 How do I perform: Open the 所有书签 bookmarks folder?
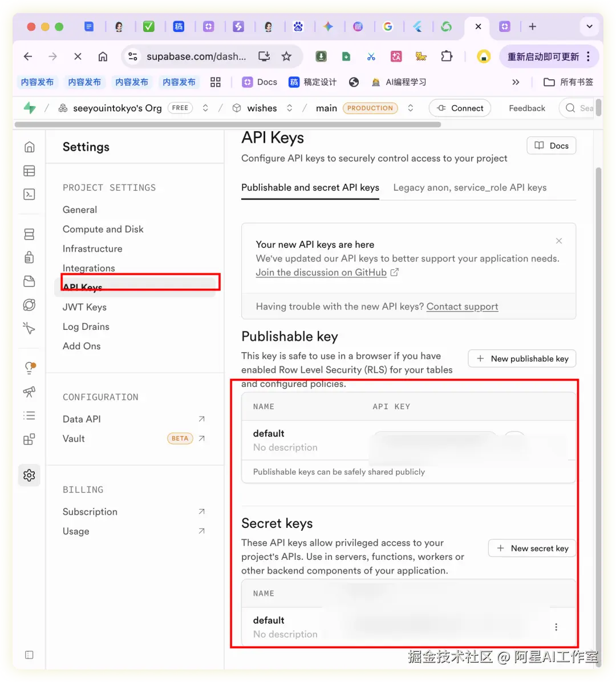tap(568, 82)
